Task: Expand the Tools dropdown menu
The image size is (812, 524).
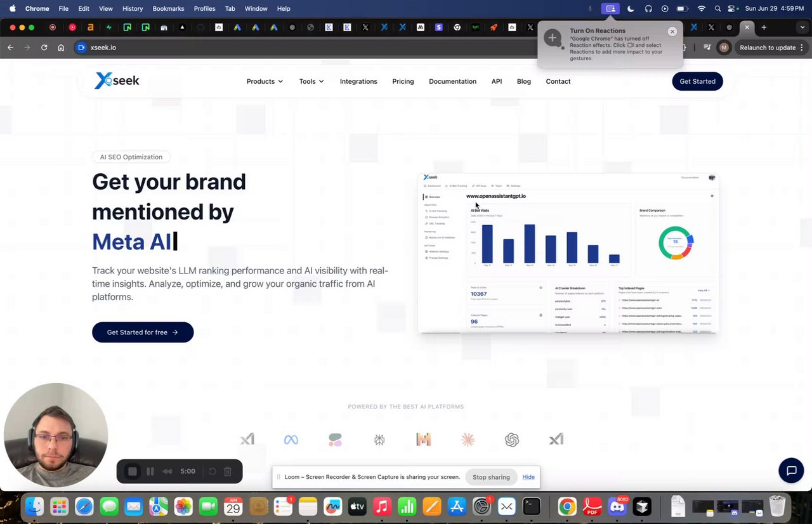Action: pyautogui.click(x=311, y=81)
